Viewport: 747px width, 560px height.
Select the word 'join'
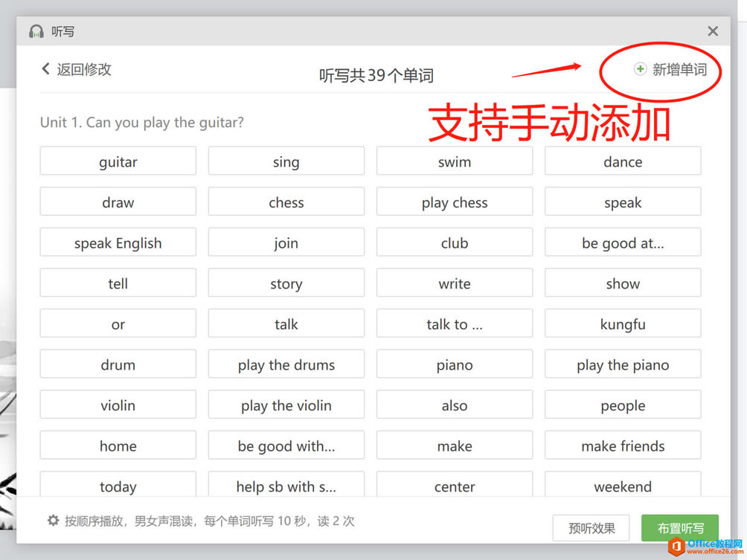286,242
